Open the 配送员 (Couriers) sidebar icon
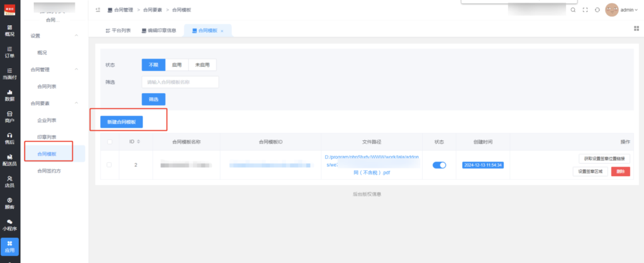The width and height of the screenshot is (644, 263). point(9,160)
